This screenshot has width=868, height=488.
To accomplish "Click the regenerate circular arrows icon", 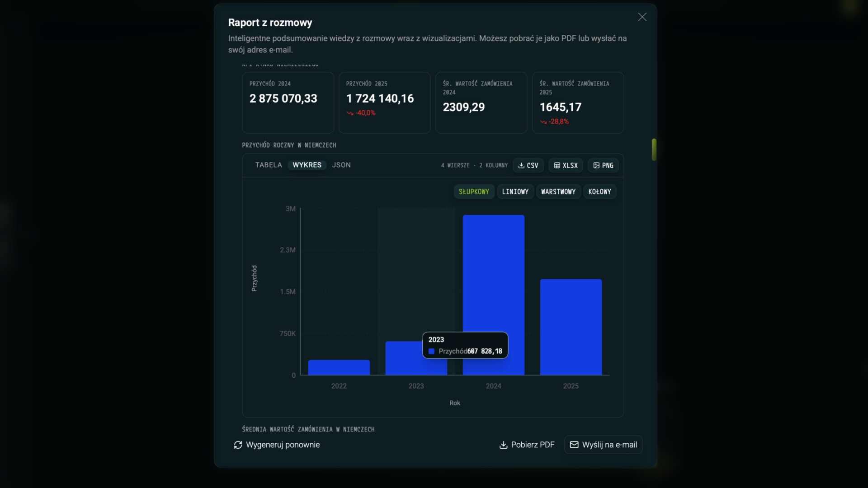I will click(x=238, y=445).
